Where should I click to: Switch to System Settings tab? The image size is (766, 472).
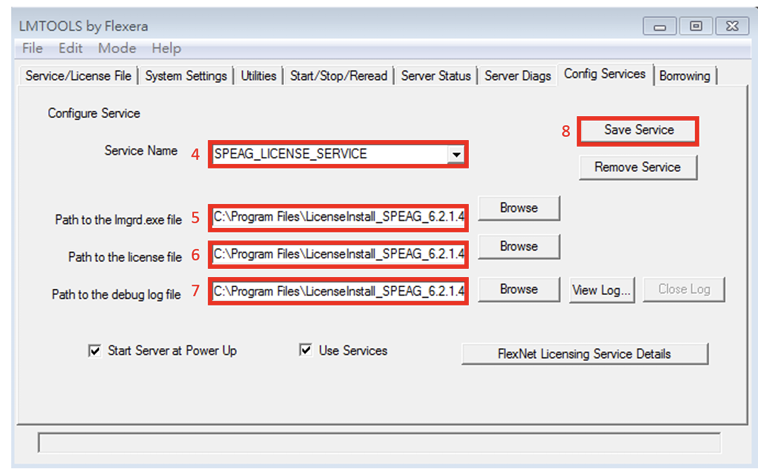pyautogui.click(x=185, y=76)
